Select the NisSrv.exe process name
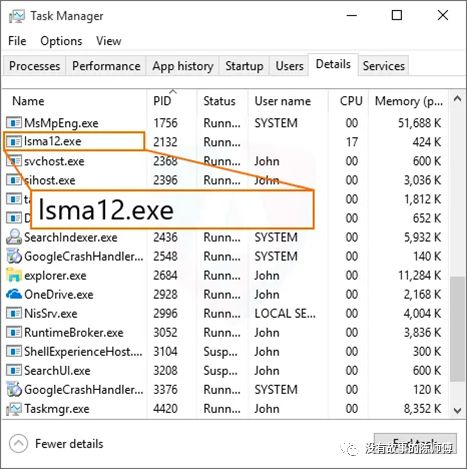 (x=51, y=314)
